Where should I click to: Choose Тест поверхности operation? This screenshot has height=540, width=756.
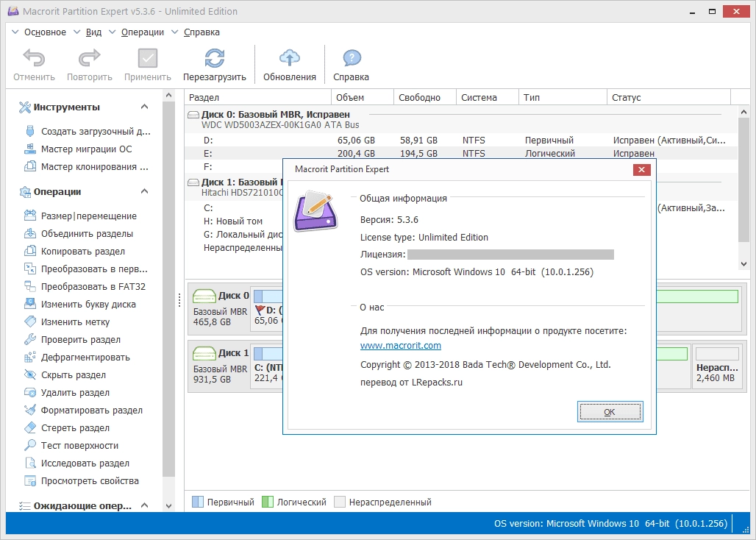click(x=71, y=446)
